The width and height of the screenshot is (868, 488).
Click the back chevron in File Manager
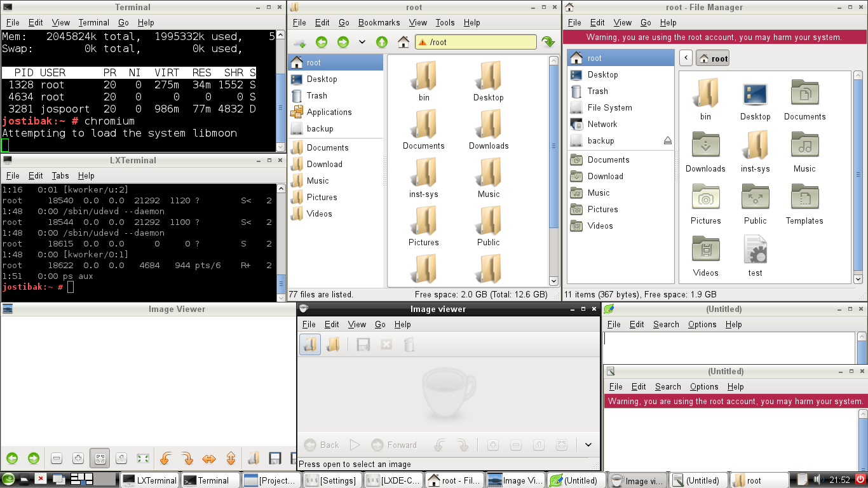pyautogui.click(x=686, y=57)
